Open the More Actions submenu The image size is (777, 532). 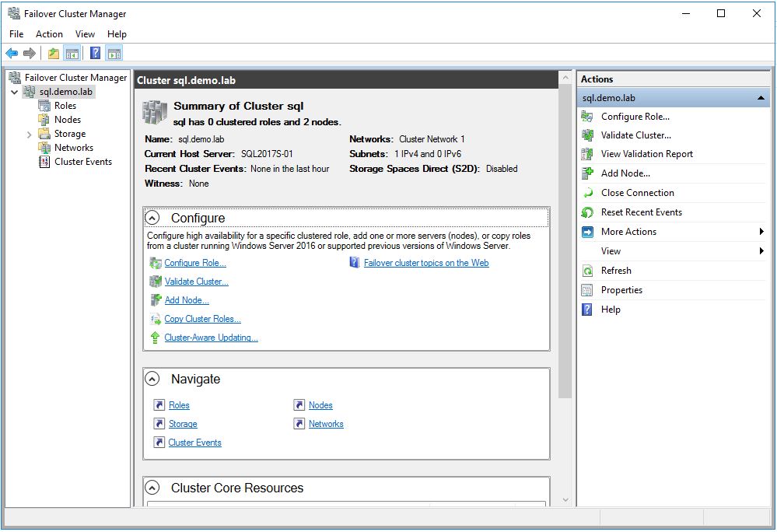[x=628, y=232]
